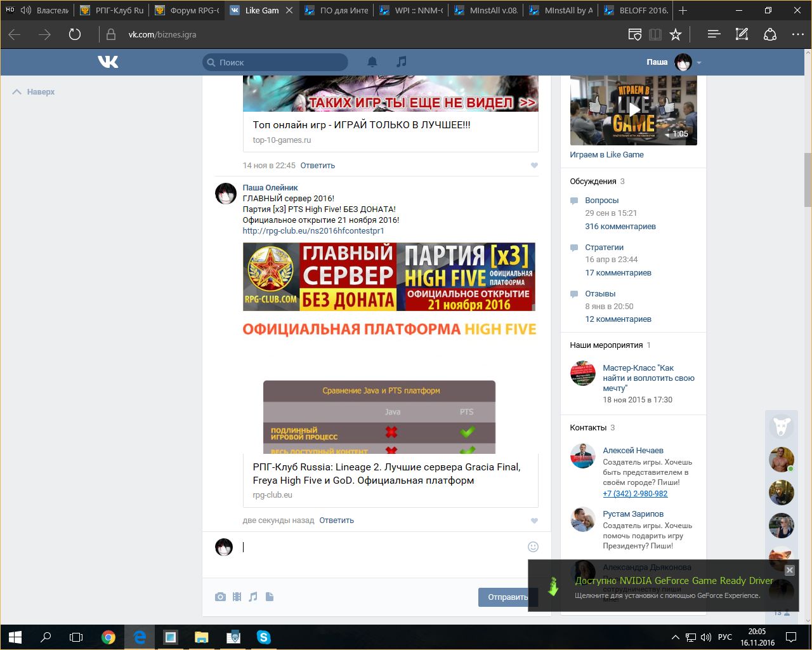
Task: Switch to ПО для Инте browser tab
Action: click(337, 10)
